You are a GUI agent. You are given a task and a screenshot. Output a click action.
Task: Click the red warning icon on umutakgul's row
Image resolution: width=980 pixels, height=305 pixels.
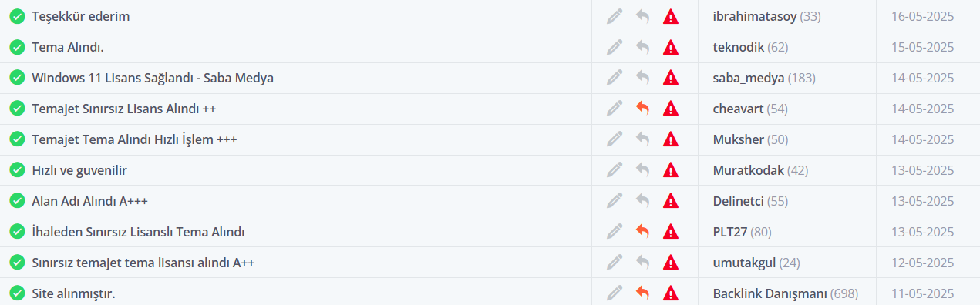click(x=671, y=262)
